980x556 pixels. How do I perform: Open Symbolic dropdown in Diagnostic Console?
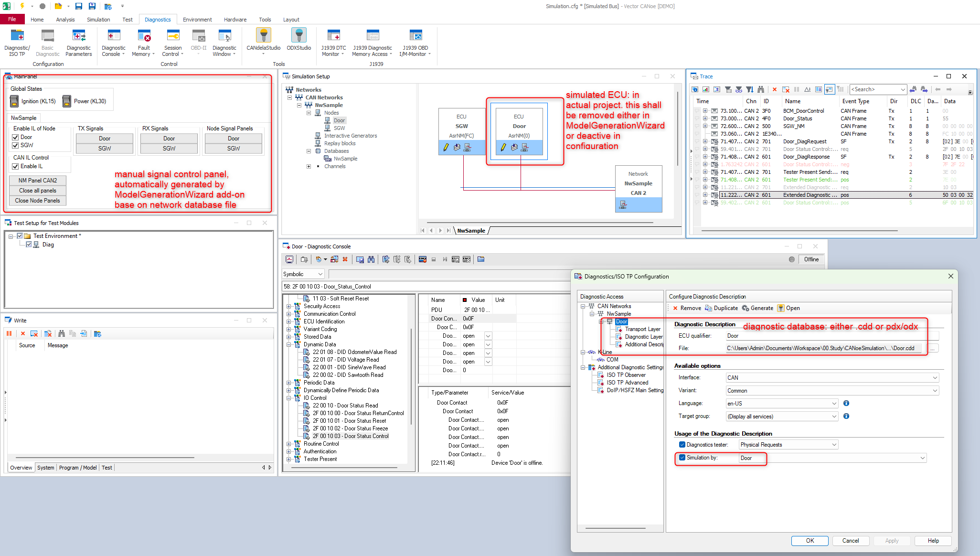[303, 274]
